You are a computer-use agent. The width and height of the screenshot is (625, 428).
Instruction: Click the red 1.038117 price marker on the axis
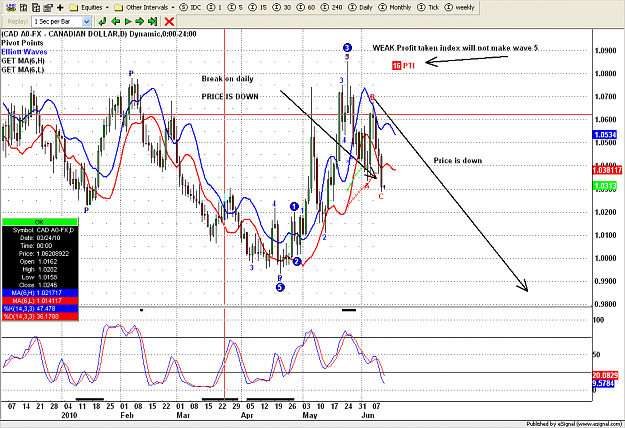pyautogui.click(x=607, y=170)
